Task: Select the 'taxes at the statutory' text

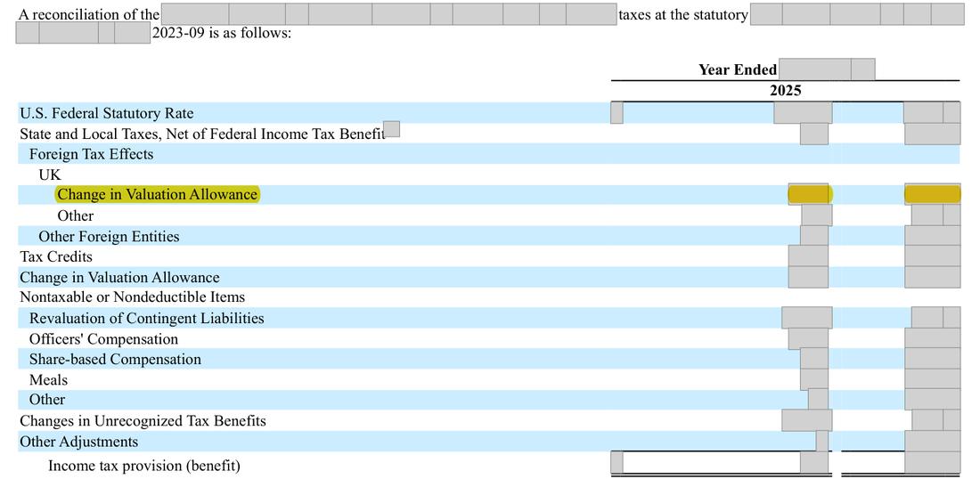Action: tap(683, 14)
